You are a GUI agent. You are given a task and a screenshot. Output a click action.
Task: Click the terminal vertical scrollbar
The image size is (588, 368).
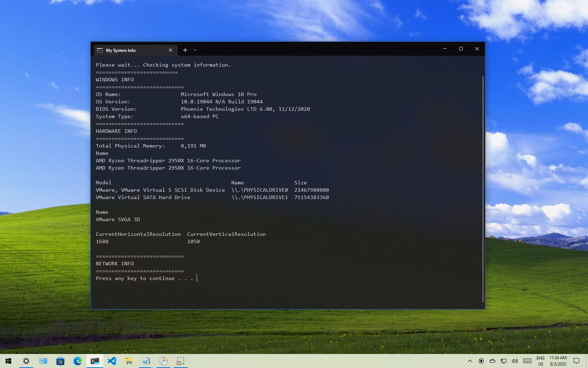click(x=483, y=189)
